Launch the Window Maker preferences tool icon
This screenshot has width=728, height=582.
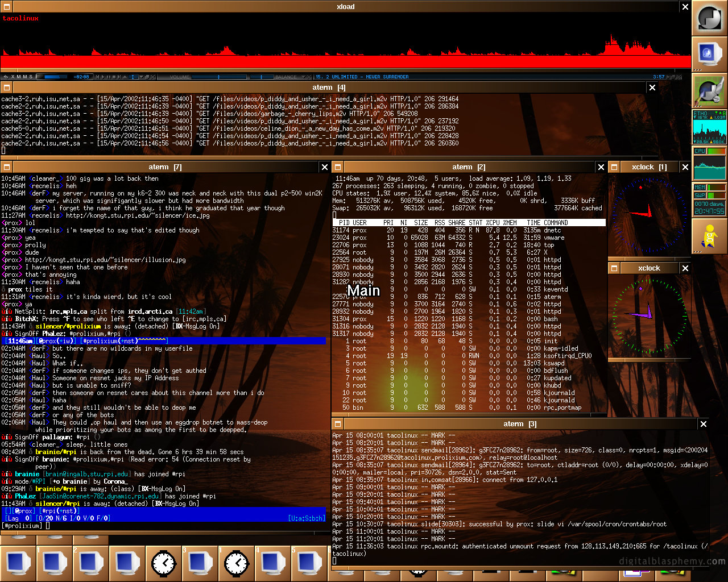(x=710, y=91)
